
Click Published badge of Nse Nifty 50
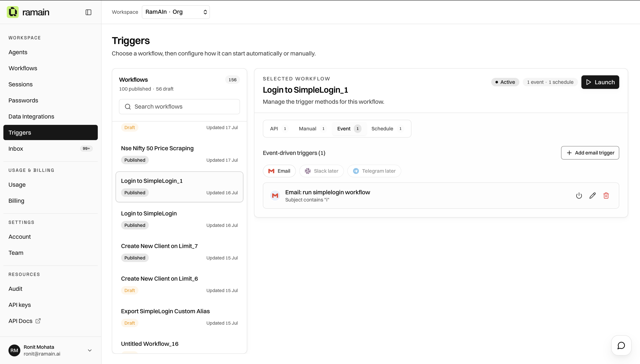tap(135, 160)
